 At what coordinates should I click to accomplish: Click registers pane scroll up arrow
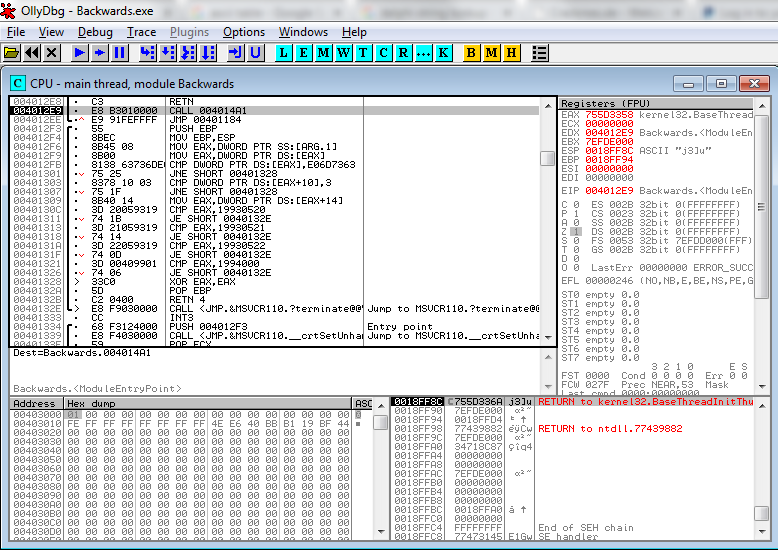[x=761, y=105]
